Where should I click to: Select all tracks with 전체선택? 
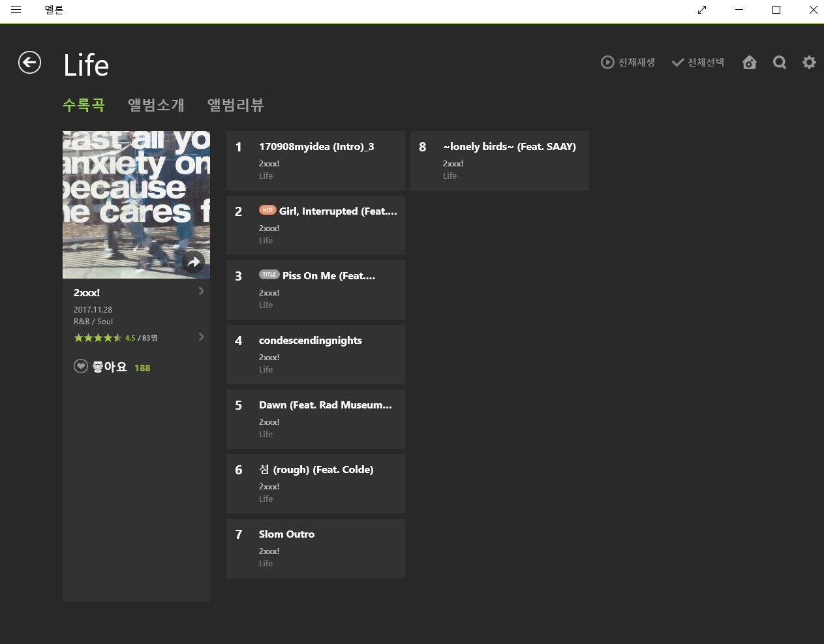[698, 62]
